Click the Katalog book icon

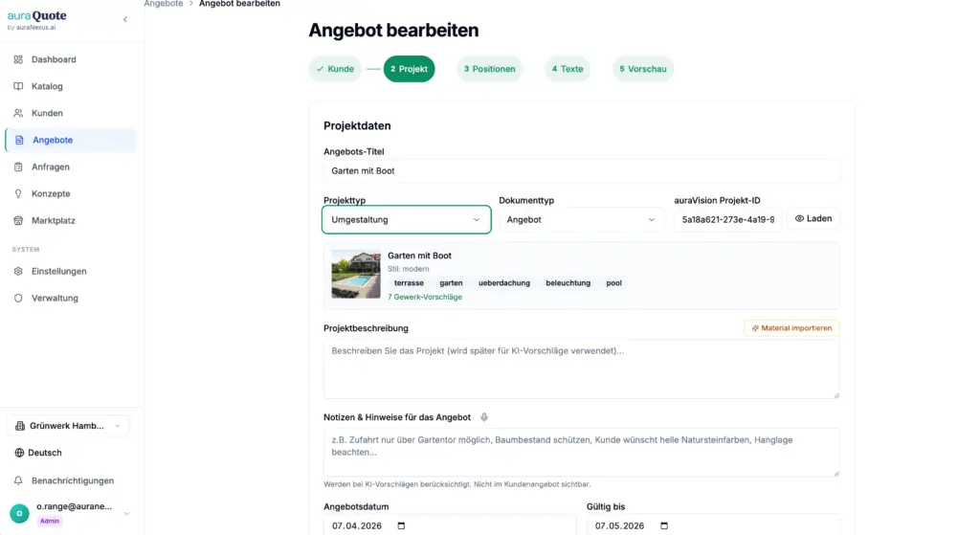[x=18, y=86]
